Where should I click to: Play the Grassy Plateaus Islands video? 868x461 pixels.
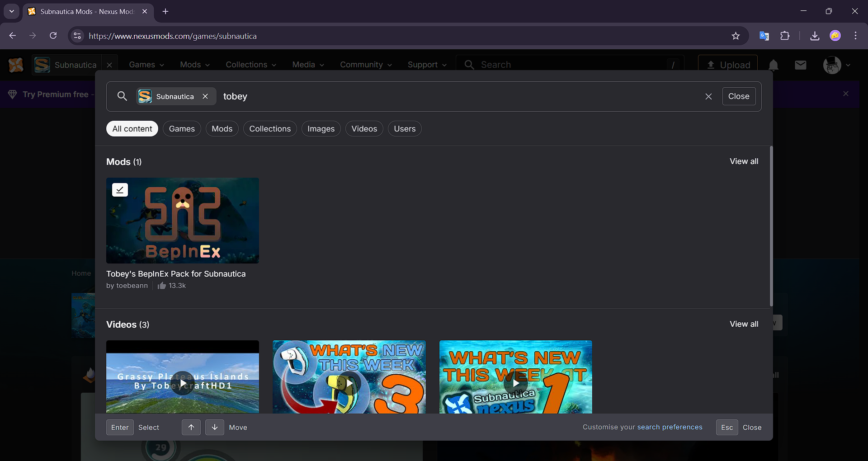pyautogui.click(x=183, y=383)
